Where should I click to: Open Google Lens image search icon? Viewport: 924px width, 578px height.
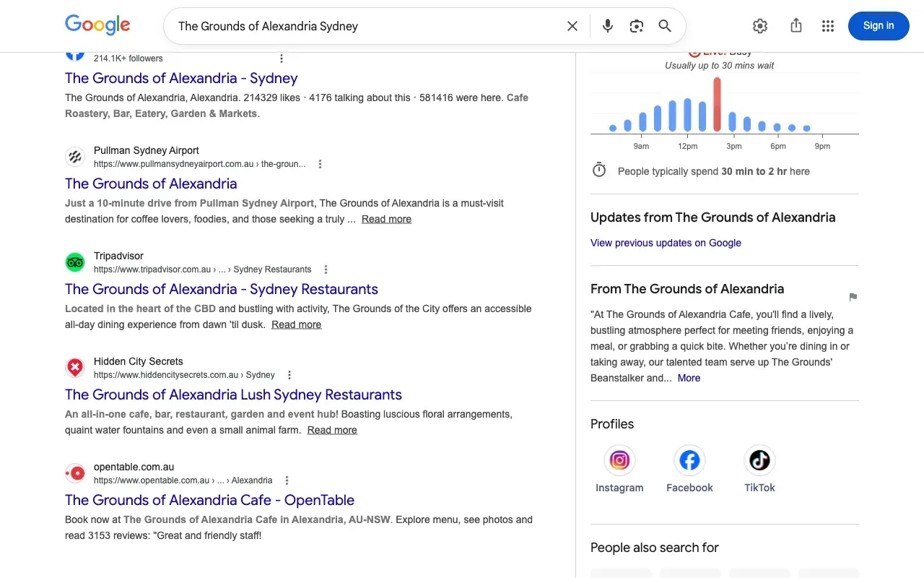tap(636, 26)
